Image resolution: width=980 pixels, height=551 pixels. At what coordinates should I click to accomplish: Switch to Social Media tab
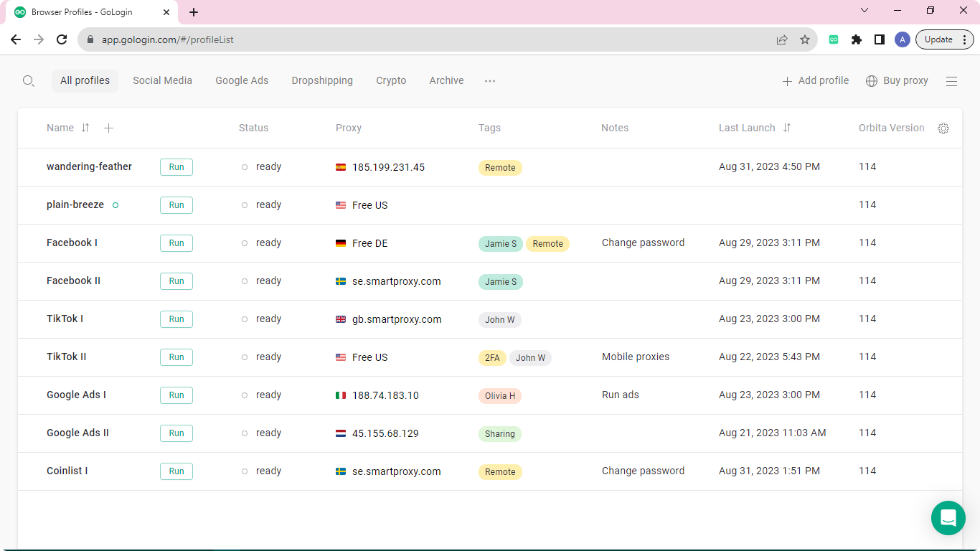click(x=162, y=81)
